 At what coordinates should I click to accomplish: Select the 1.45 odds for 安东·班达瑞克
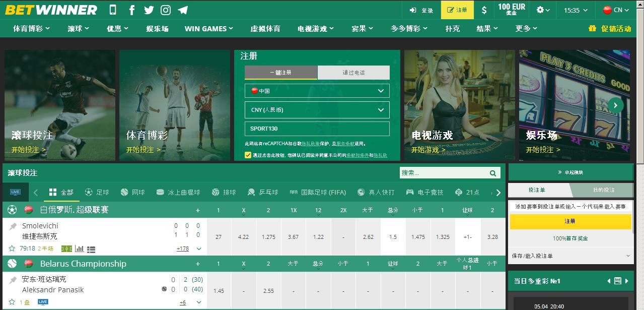pos(219,291)
